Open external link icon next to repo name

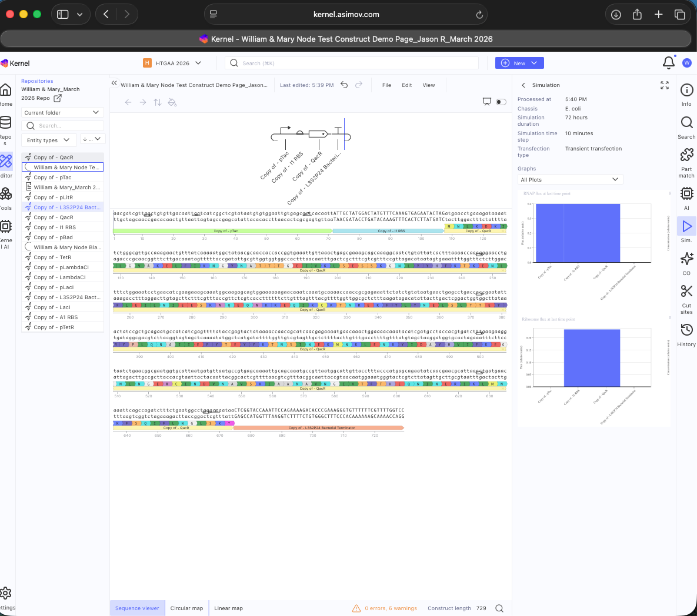(x=57, y=98)
